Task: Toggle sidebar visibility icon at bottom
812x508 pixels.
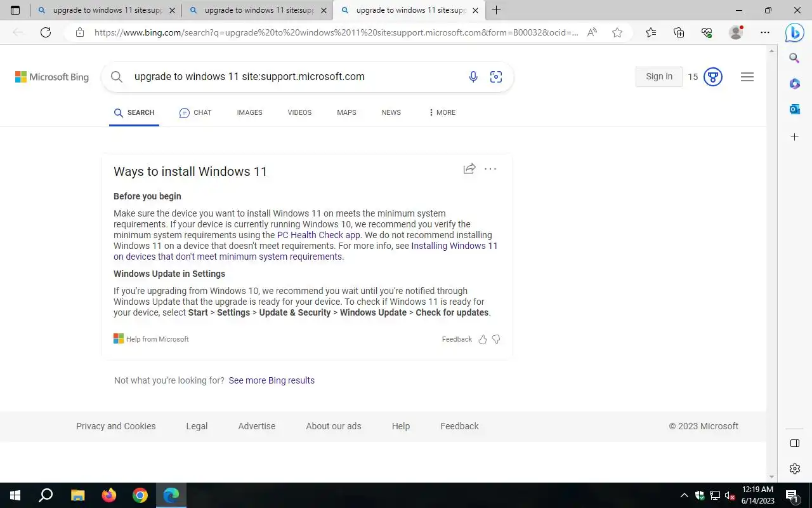Action: pyautogui.click(x=795, y=443)
